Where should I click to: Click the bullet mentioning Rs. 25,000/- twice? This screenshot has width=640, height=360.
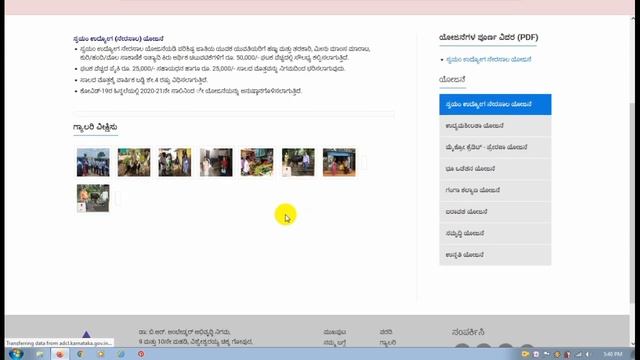tap(213, 69)
